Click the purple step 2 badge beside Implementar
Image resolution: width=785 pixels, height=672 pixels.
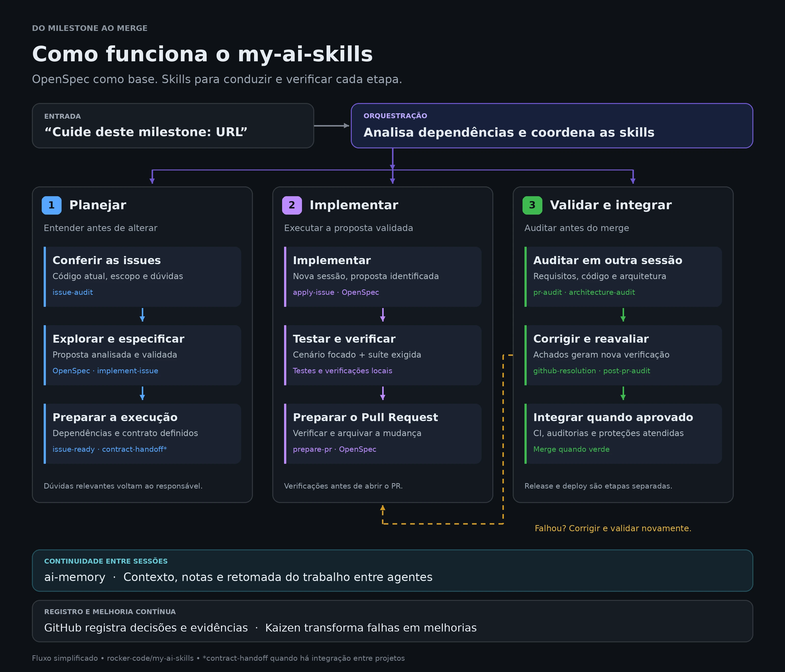292,205
